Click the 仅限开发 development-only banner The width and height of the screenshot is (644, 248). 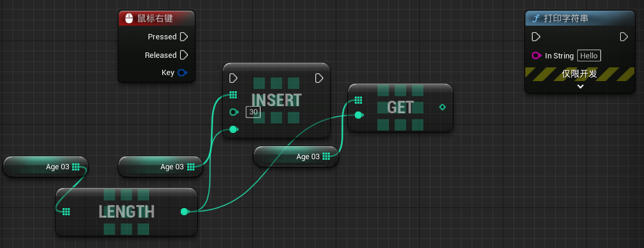[x=580, y=74]
